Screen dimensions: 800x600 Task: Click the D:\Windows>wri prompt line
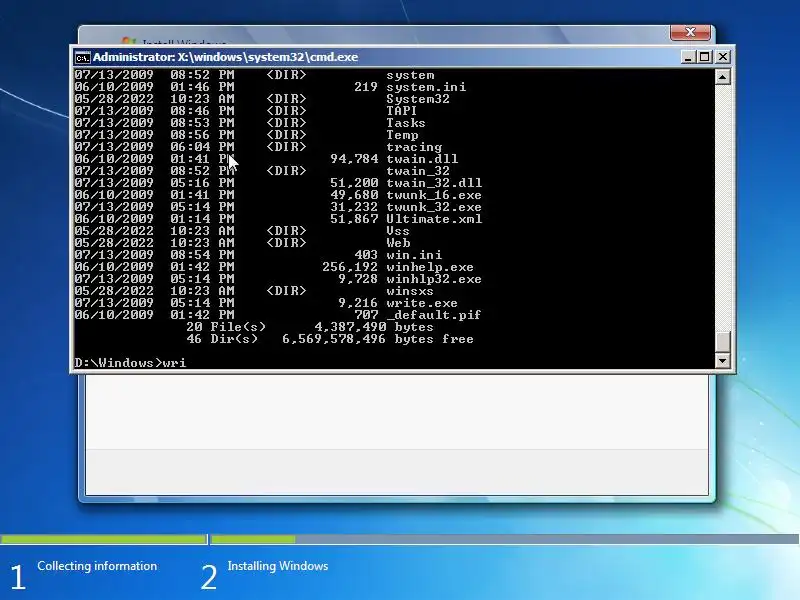130,363
